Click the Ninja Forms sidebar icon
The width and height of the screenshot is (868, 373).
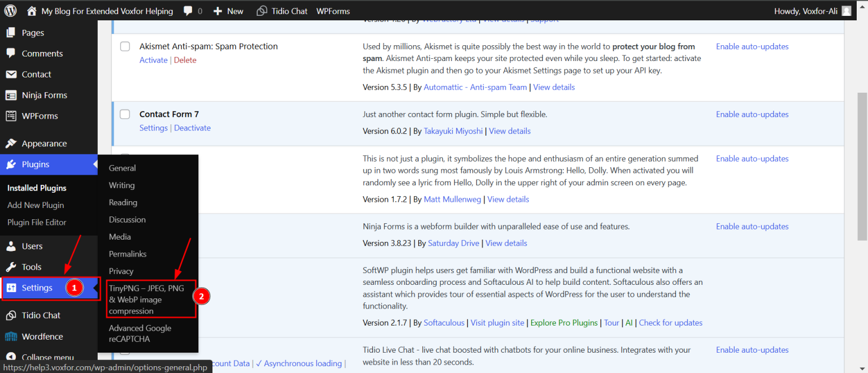tap(10, 95)
